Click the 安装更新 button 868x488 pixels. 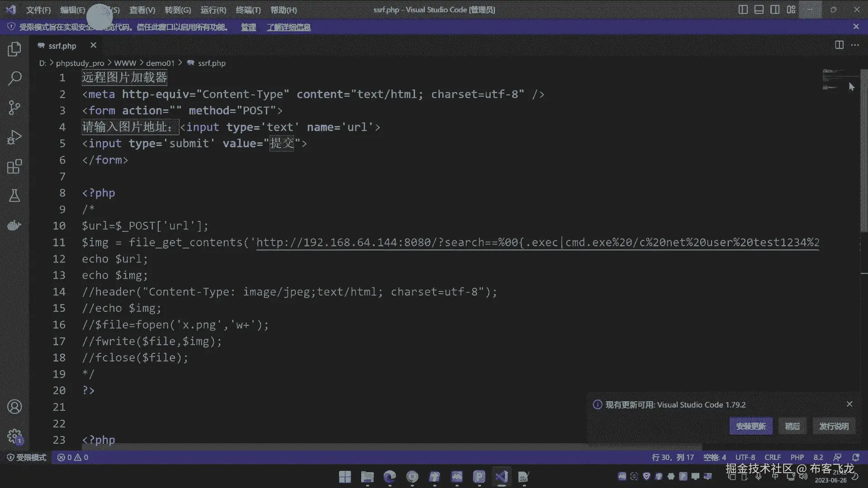[750, 426]
